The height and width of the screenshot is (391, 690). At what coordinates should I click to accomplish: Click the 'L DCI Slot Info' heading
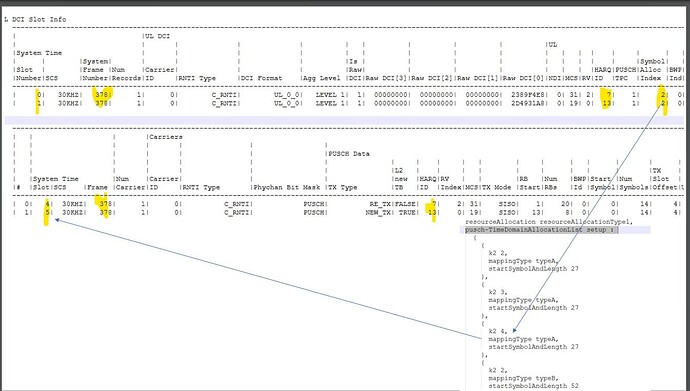pyautogui.click(x=35, y=19)
